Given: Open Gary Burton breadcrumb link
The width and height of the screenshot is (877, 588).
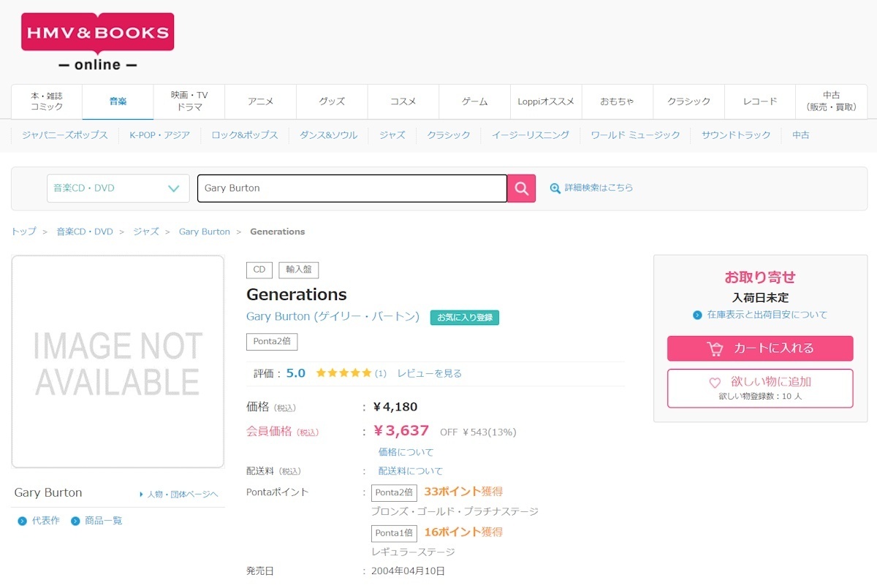Looking at the screenshot, I should [x=205, y=232].
